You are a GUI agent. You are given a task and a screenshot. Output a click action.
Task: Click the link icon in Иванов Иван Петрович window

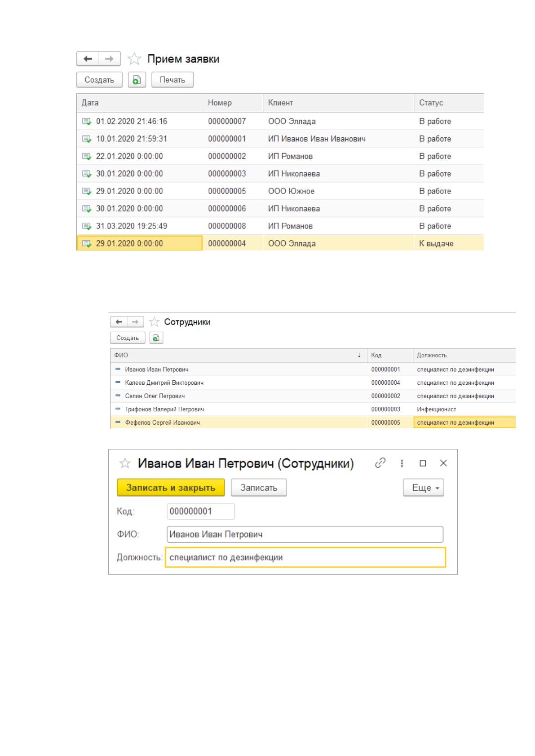click(x=380, y=463)
